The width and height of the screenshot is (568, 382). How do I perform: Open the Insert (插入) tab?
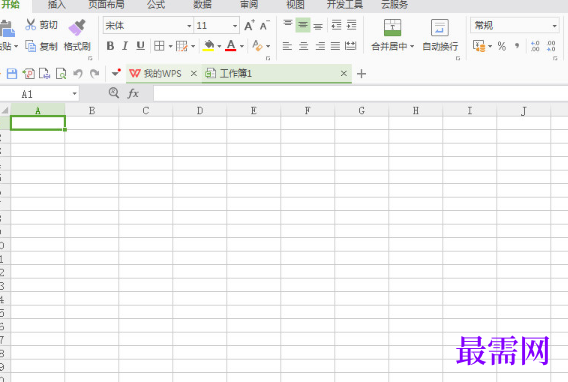[x=57, y=4]
